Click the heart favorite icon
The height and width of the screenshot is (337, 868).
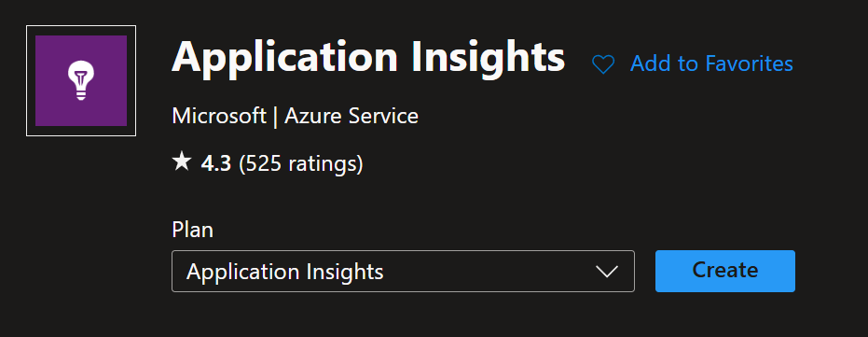click(x=603, y=64)
